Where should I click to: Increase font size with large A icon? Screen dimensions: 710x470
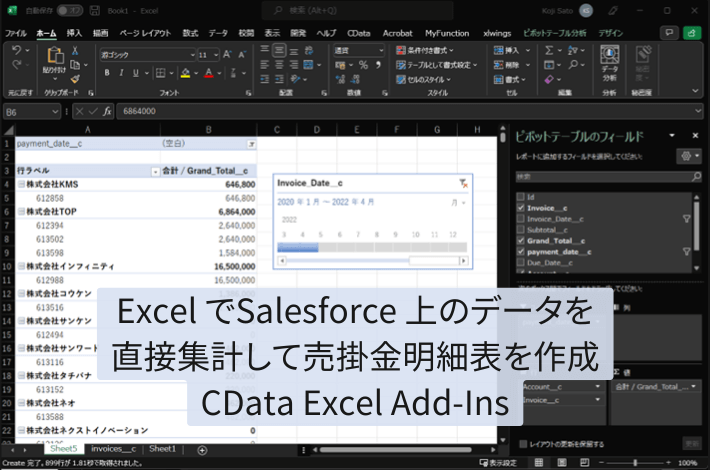pos(227,55)
